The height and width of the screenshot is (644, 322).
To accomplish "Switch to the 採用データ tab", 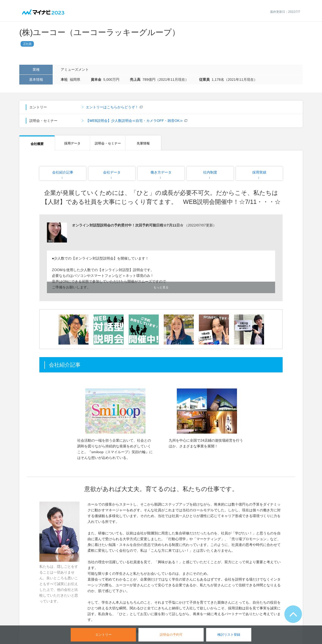I will (x=72, y=143).
